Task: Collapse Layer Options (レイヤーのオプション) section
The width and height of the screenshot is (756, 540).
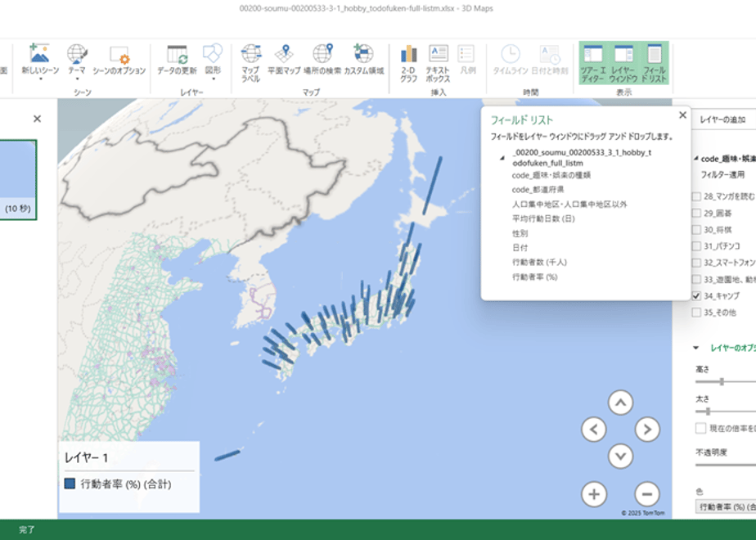Action: click(x=695, y=347)
